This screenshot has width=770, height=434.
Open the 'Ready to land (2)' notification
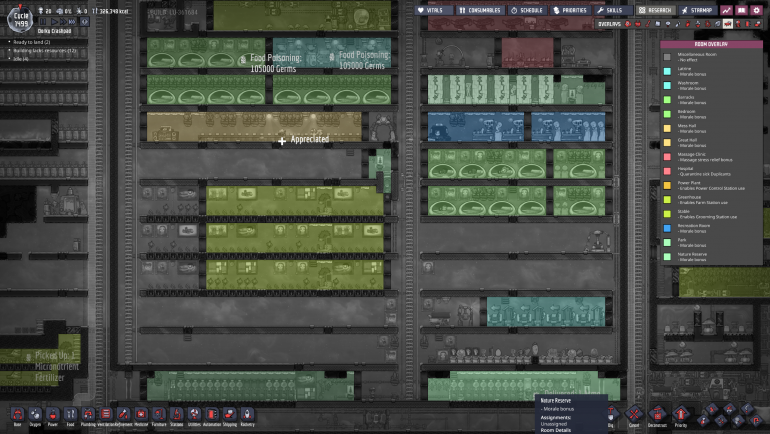(x=32, y=42)
